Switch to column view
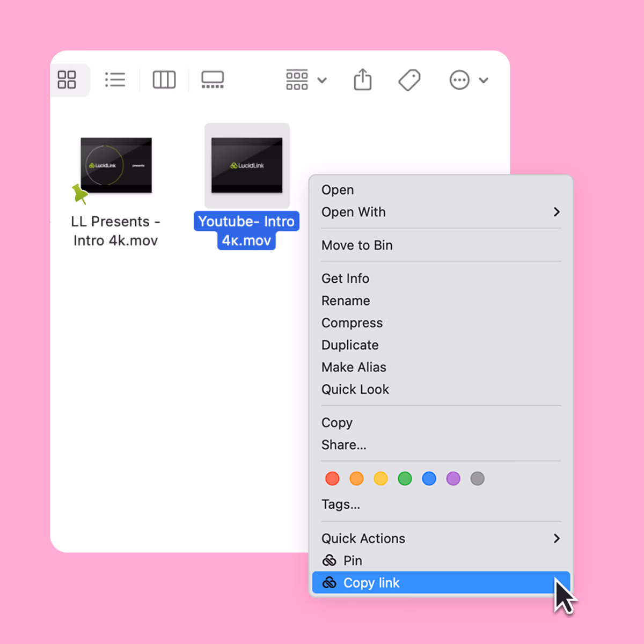Screen dimensions: 644x644 [164, 80]
